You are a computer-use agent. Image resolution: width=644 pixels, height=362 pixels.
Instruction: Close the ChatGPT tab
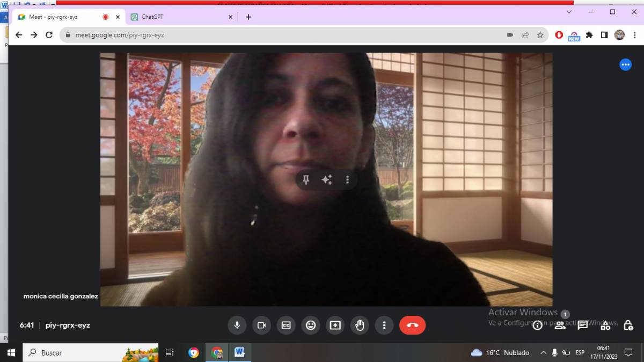[x=231, y=17]
